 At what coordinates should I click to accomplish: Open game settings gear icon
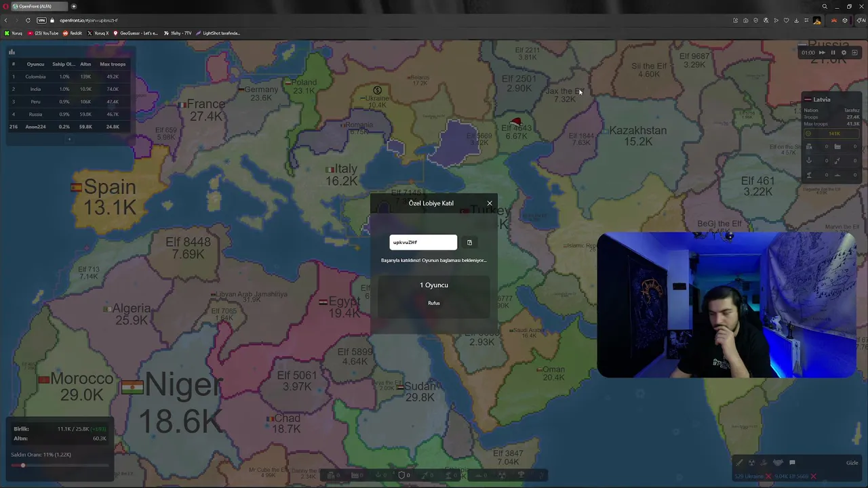[x=844, y=53]
